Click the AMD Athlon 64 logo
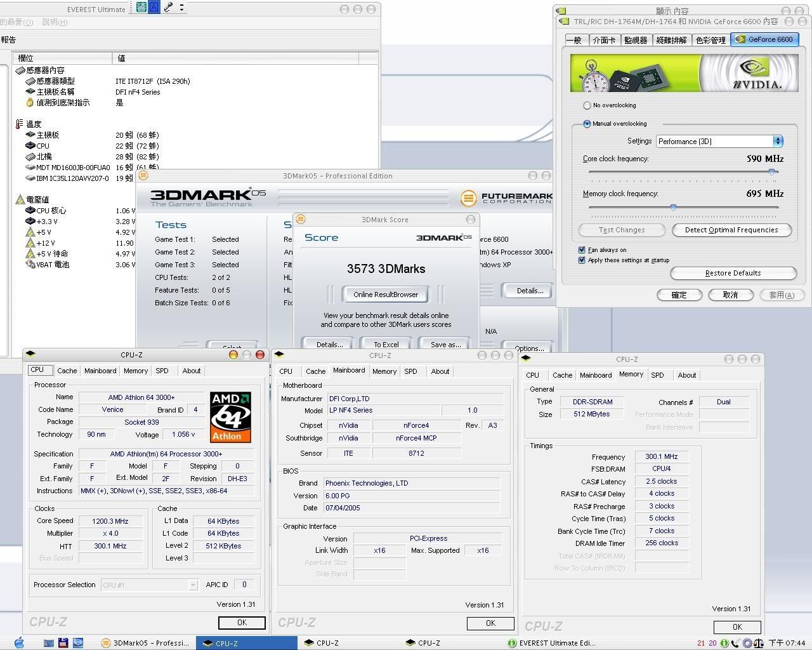 pyautogui.click(x=230, y=417)
